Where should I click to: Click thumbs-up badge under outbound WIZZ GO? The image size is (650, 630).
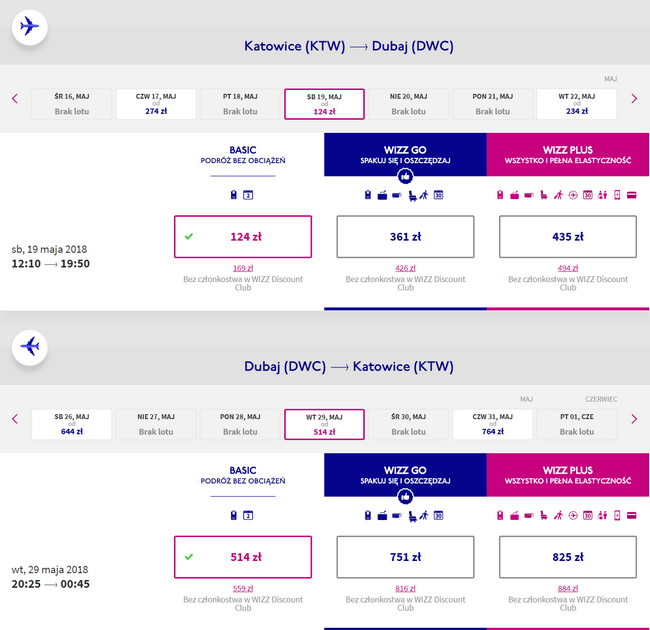[405, 177]
